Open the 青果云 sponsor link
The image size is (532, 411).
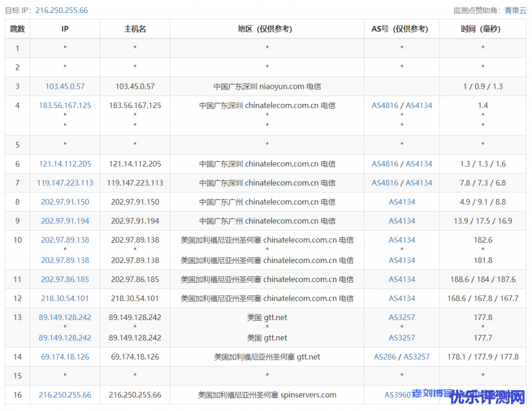(x=515, y=10)
